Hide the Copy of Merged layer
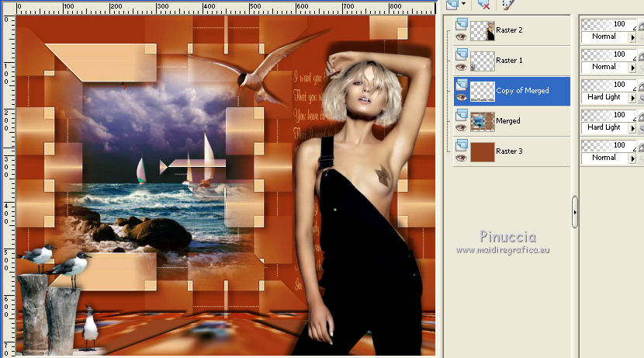This screenshot has height=358, width=644. click(x=461, y=97)
